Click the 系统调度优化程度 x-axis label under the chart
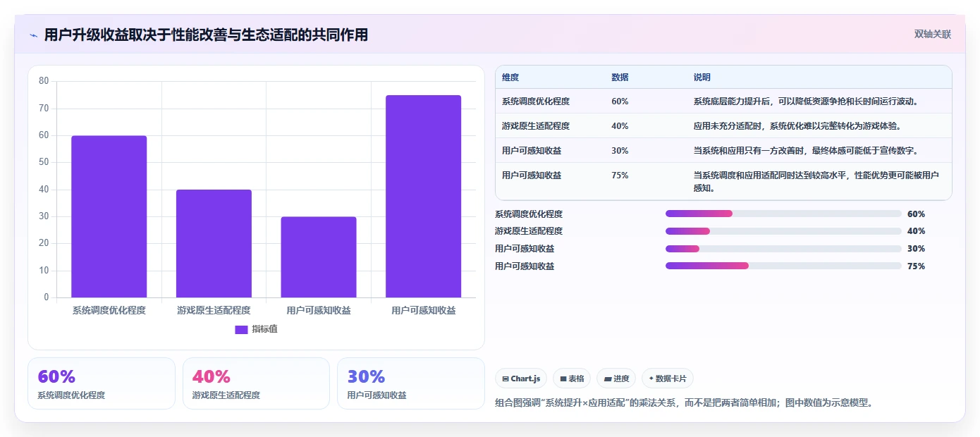 pos(109,310)
